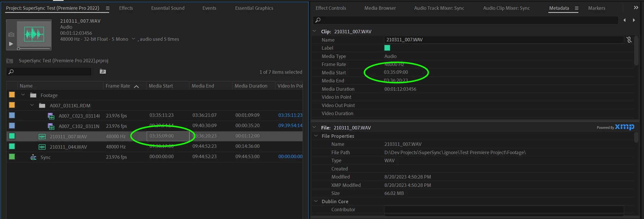Open the Metadata panel hamburger menu
This screenshot has height=219, width=644.
pos(576,8)
